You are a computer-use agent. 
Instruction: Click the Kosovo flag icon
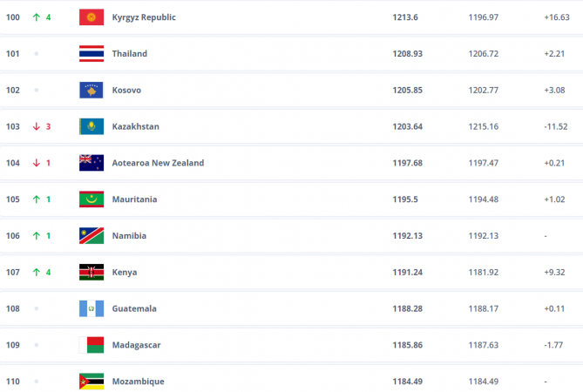(92, 91)
